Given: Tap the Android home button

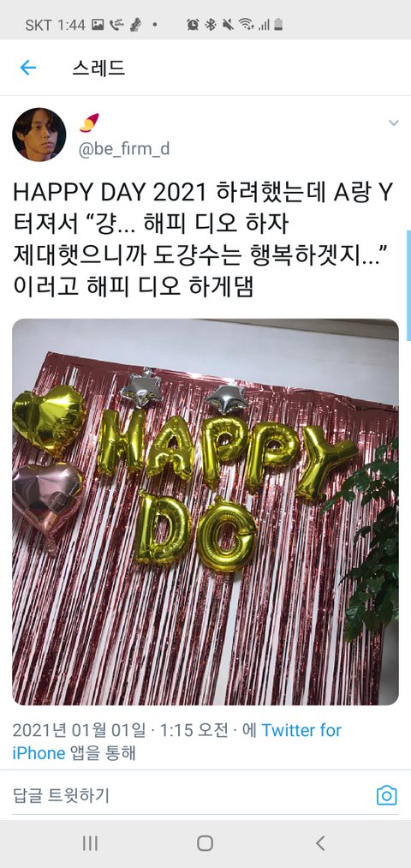Looking at the screenshot, I should 205,843.
